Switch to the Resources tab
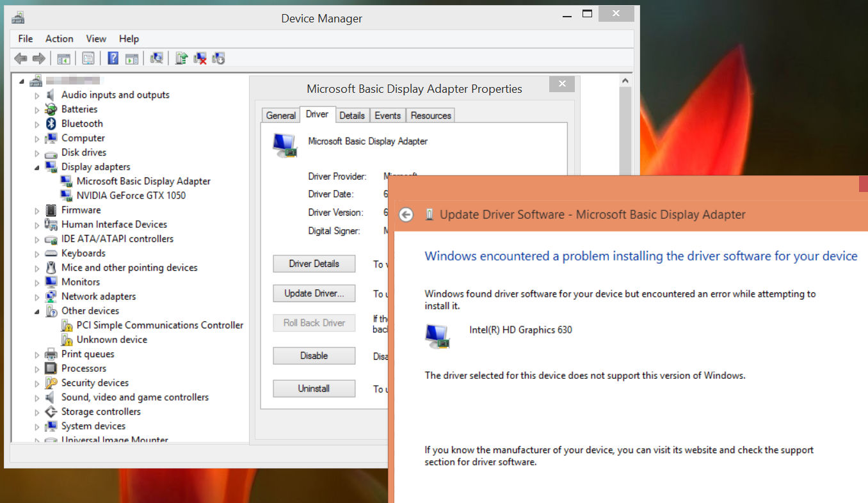The width and height of the screenshot is (868, 503). point(431,115)
